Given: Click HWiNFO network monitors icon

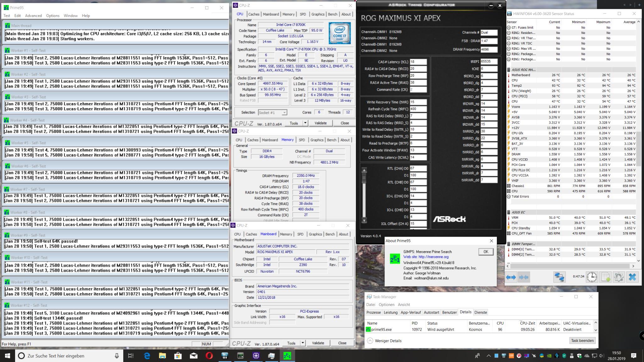Looking at the screenshot, I should [559, 277].
